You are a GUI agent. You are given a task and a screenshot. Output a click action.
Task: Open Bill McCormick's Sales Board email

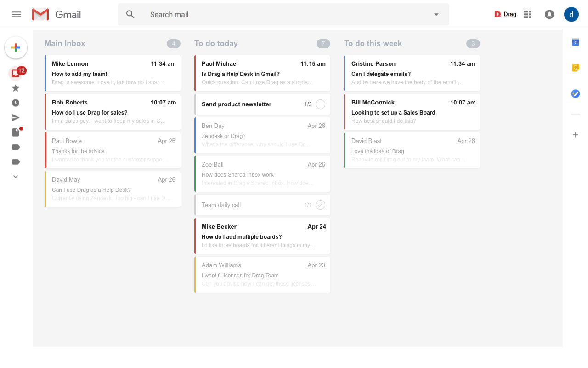(412, 112)
